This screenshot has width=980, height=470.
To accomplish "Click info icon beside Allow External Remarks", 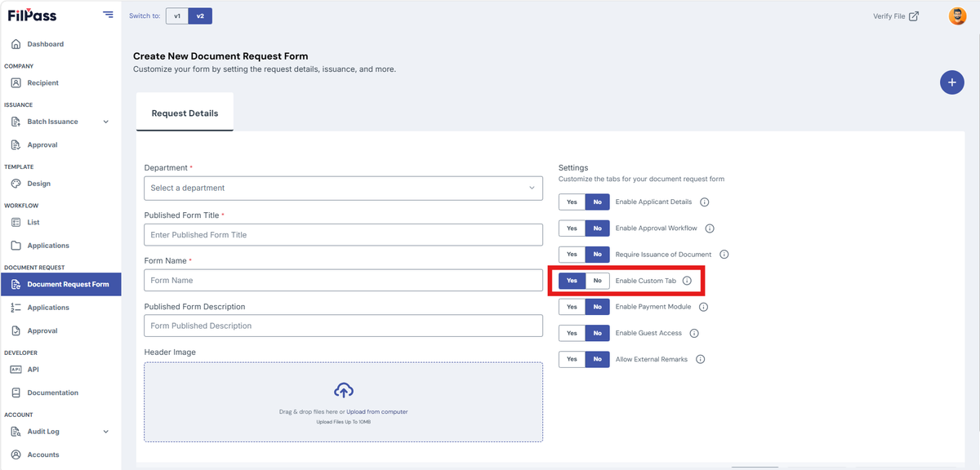I will coord(700,359).
